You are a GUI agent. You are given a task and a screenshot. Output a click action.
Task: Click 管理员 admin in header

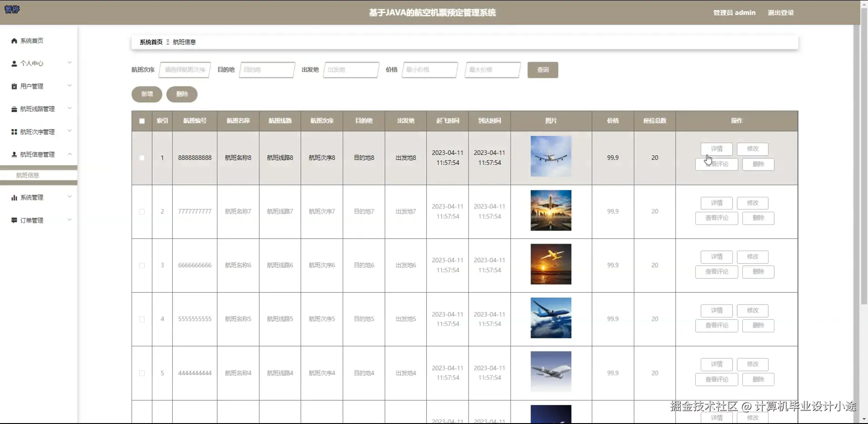[734, 13]
